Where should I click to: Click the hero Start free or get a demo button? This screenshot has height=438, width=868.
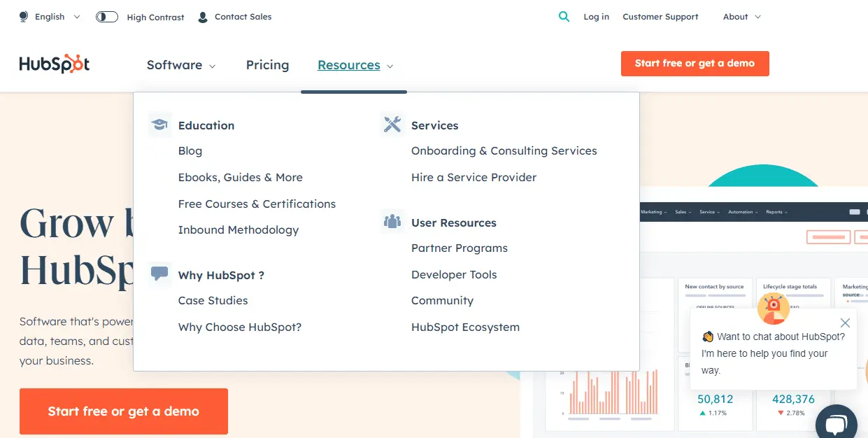click(124, 411)
